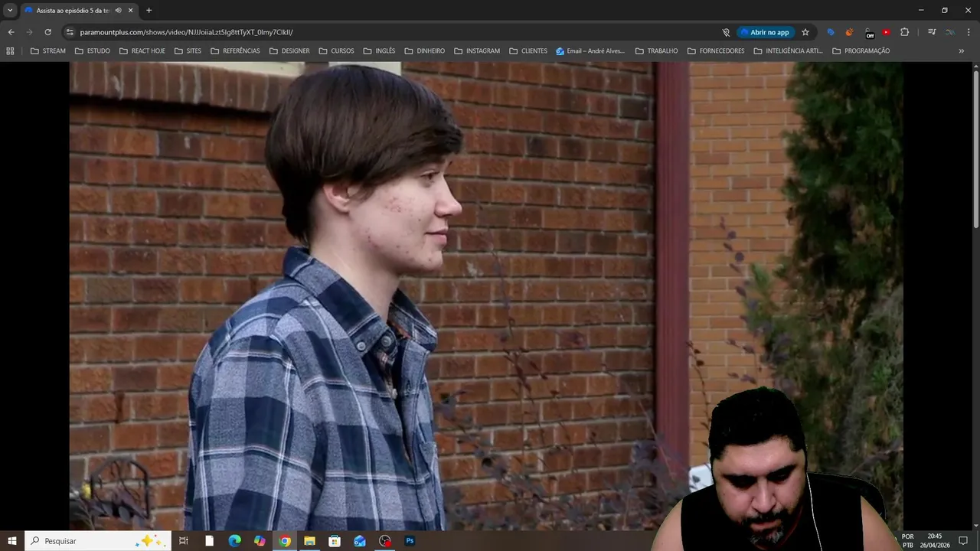Click the page vertical scrollbar thumb

[x=976, y=149]
